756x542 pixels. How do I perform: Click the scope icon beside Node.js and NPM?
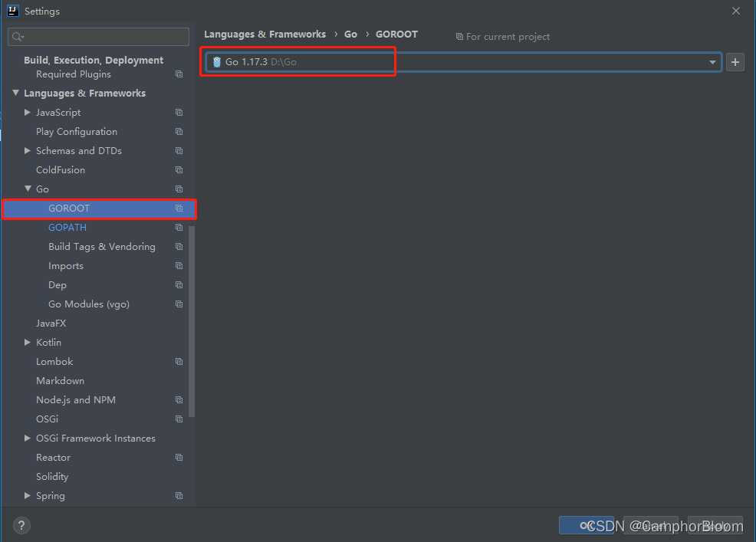point(178,399)
